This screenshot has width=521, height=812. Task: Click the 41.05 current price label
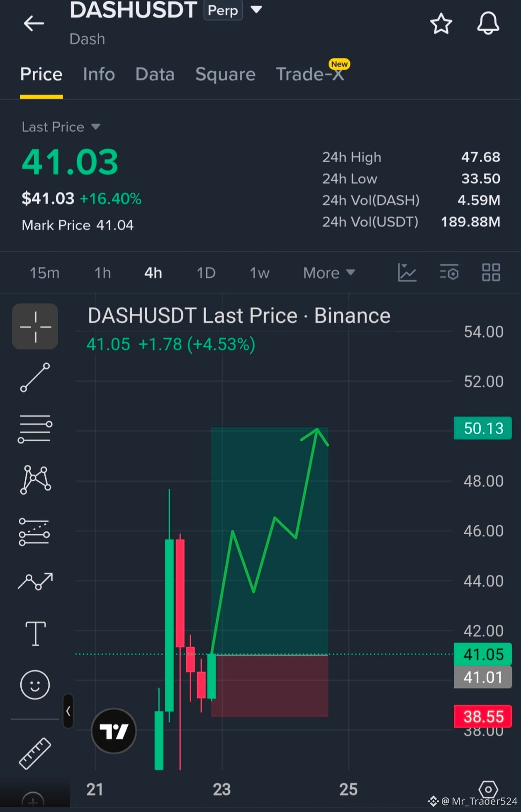coord(483,654)
